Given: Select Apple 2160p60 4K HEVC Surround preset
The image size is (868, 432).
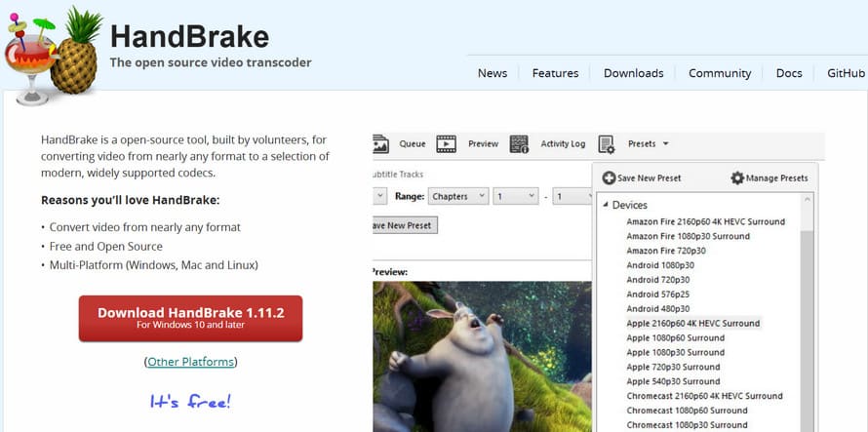Looking at the screenshot, I should [x=693, y=323].
